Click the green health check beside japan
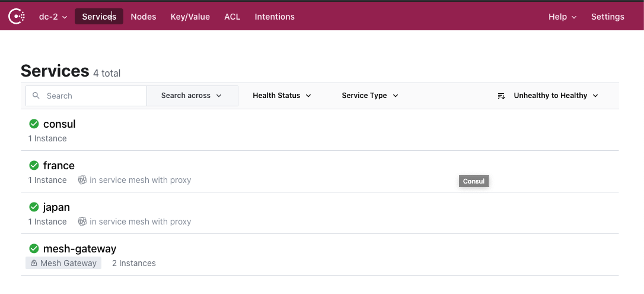 [34, 207]
